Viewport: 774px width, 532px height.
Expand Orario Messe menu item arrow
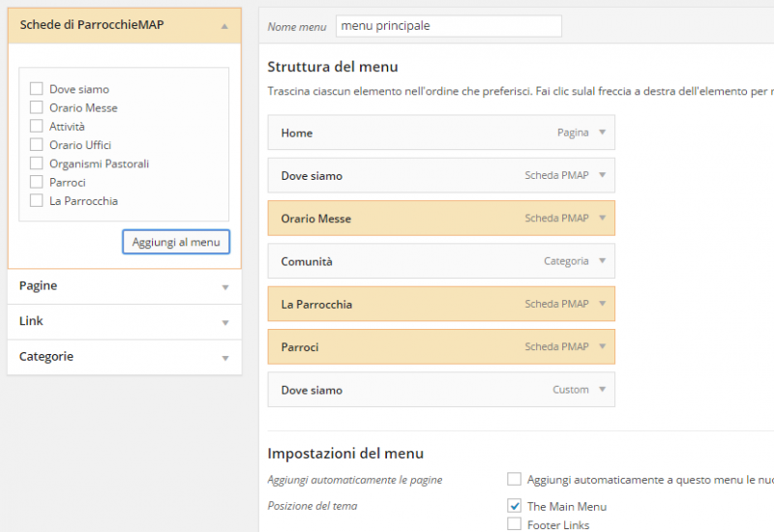point(602,219)
